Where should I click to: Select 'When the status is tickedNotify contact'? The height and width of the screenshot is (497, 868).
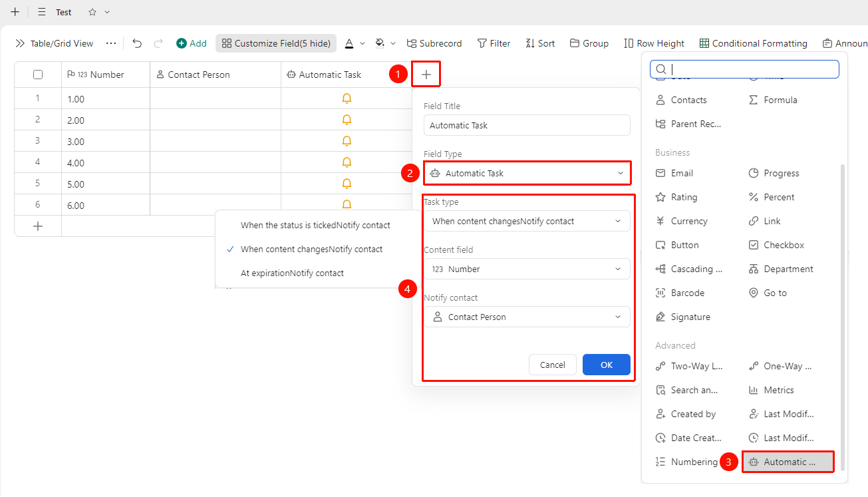click(316, 225)
